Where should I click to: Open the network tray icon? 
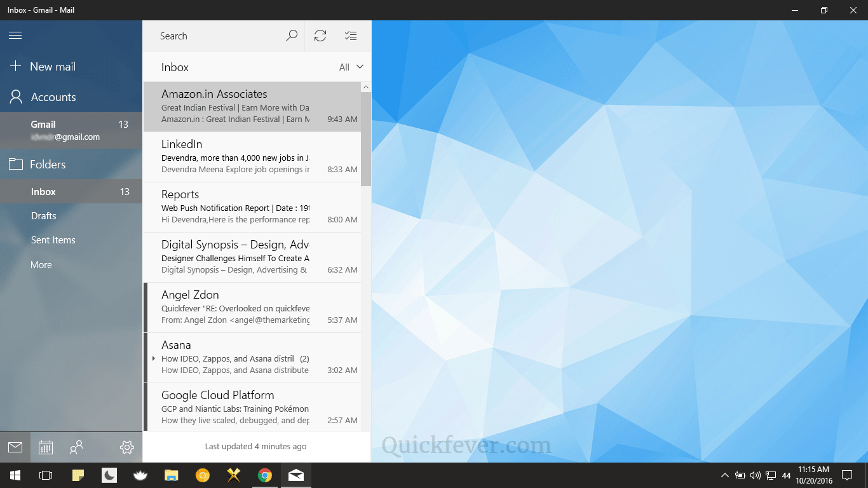coord(771,475)
